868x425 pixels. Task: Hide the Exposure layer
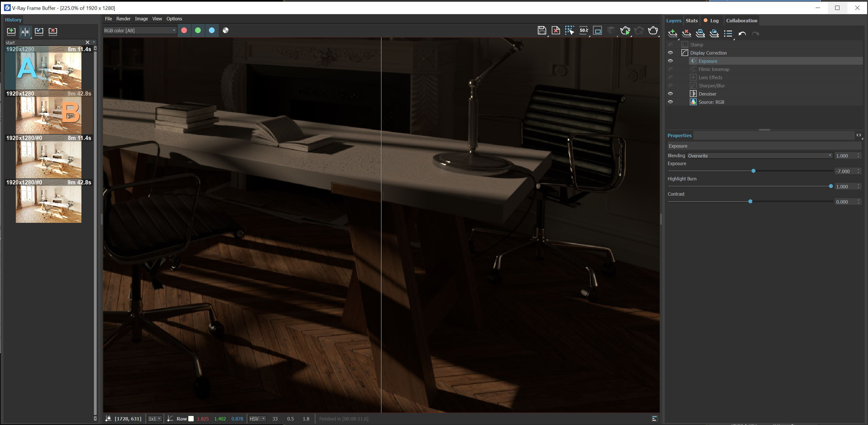(670, 61)
